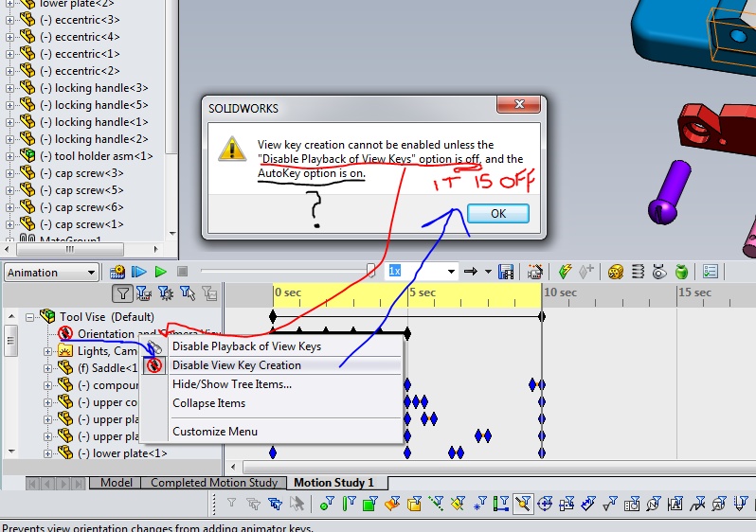Click the Orientation row key at 5 sec
Viewport: 756px width, 532px height.
pos(407,333)
